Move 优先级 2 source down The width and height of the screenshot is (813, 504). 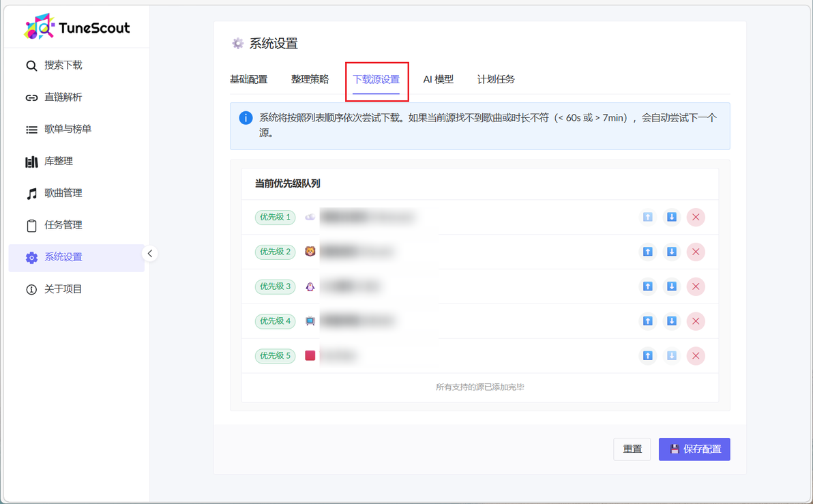click(x=671, y=252)
